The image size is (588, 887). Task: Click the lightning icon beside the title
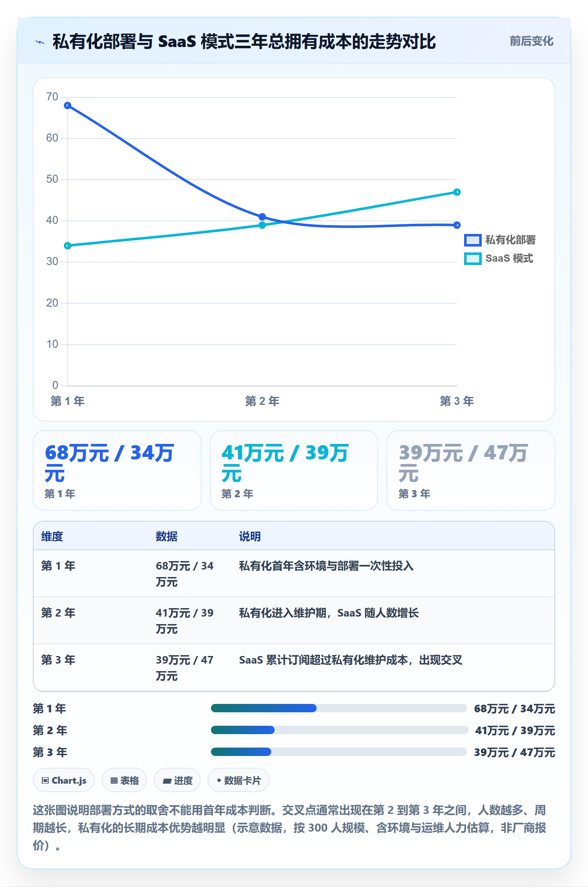click(x=40, y=42)
